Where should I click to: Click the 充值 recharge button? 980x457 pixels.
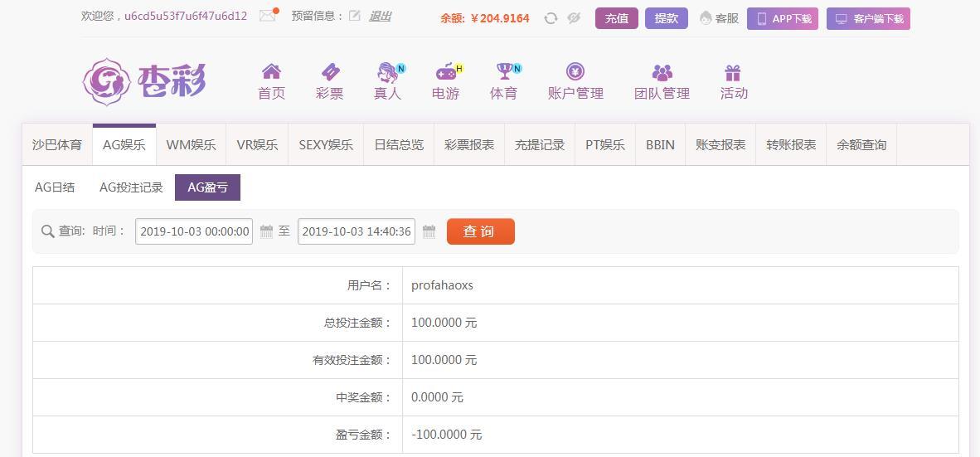pos(617,19)
